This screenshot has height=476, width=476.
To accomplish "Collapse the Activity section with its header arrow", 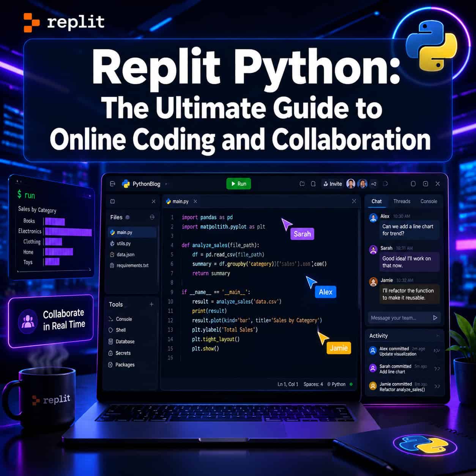I will click(x=438, y=336).
